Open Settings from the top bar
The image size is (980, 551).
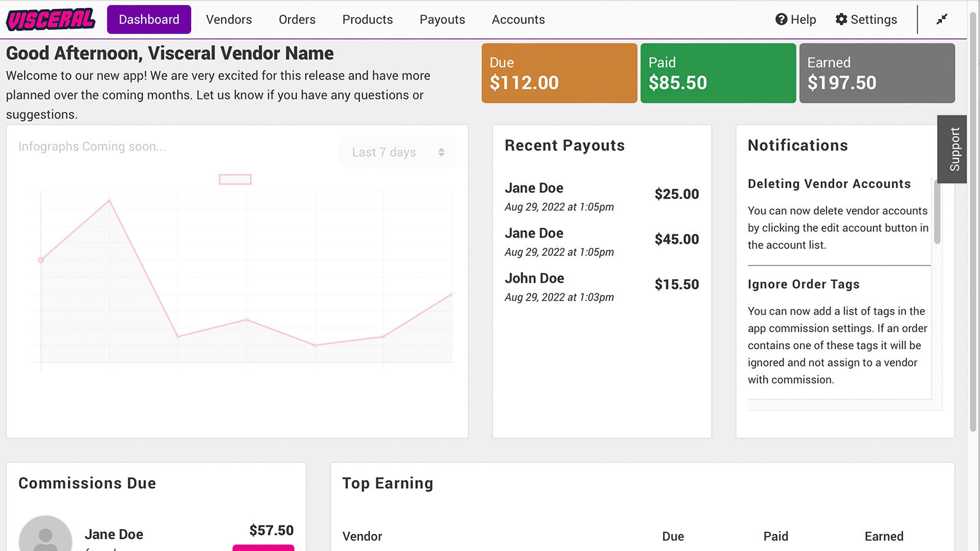click(x=866, y=20)
